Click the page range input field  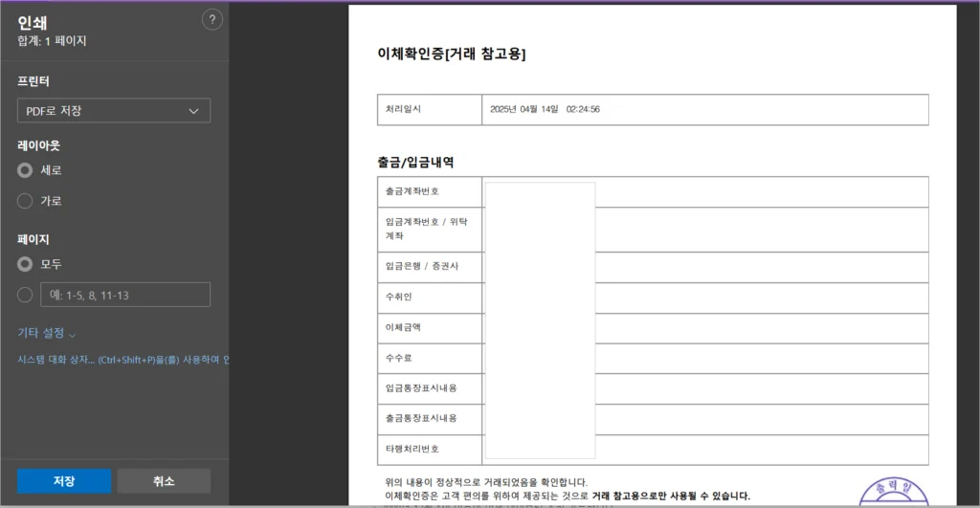pyautogui.click(x=124, y=295)
